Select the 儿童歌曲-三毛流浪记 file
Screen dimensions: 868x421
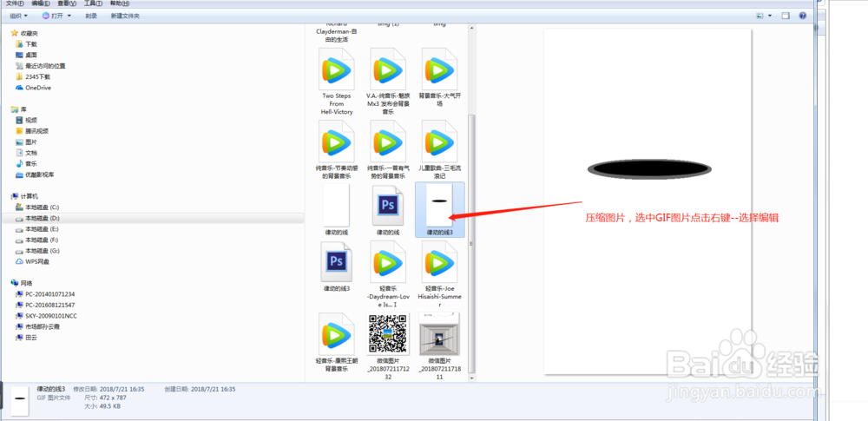(439, 149)
